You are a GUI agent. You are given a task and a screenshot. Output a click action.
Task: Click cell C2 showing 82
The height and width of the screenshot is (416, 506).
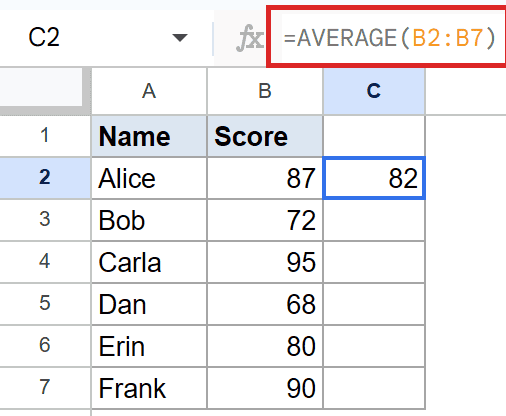374,178
